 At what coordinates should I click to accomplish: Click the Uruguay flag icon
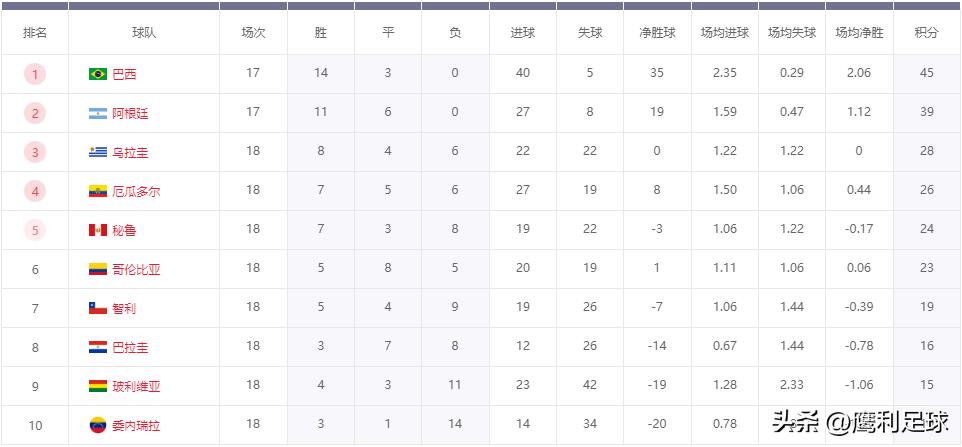[97, 152]
